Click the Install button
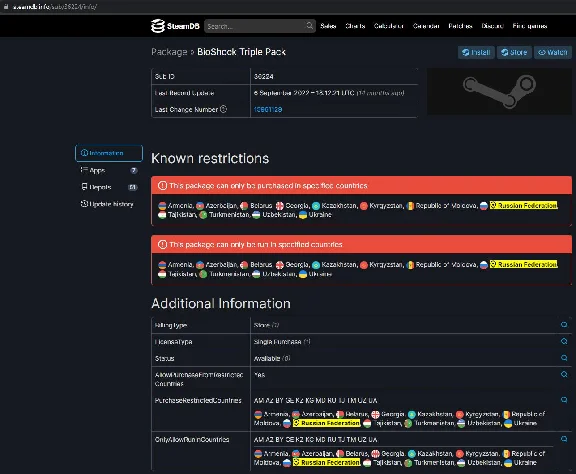 tap(476, 53)
